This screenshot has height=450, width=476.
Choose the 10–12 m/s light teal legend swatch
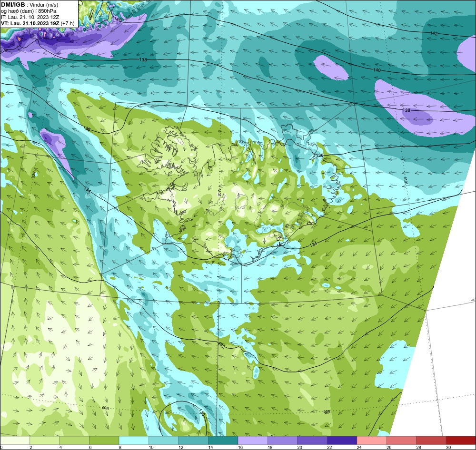click(x=164, y=440)
